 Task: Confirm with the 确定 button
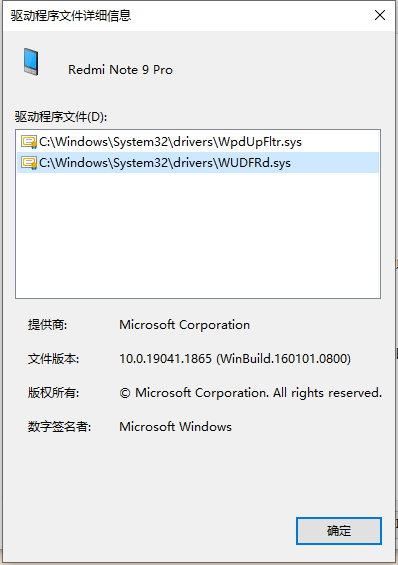click(x=339, y=531)
